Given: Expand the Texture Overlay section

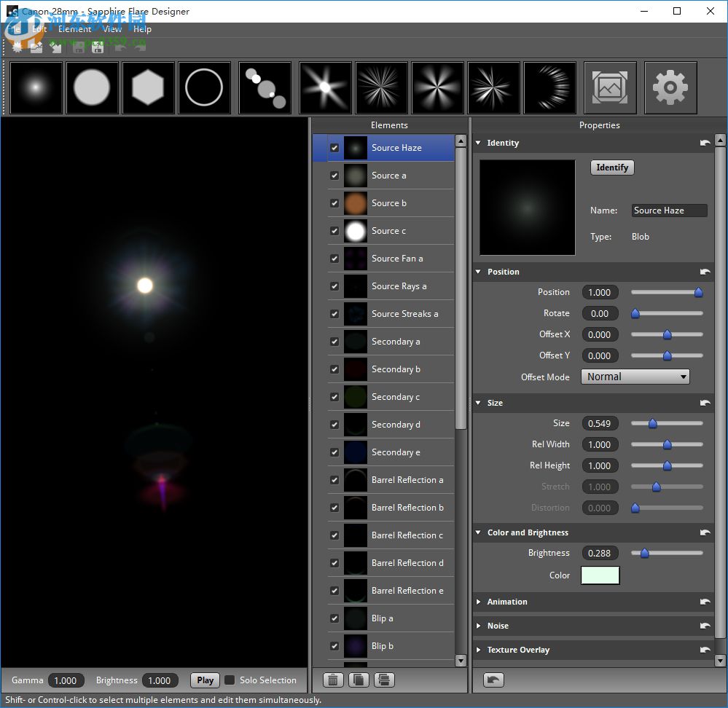Looking at the screenshot, I should [x=518, y=650].
